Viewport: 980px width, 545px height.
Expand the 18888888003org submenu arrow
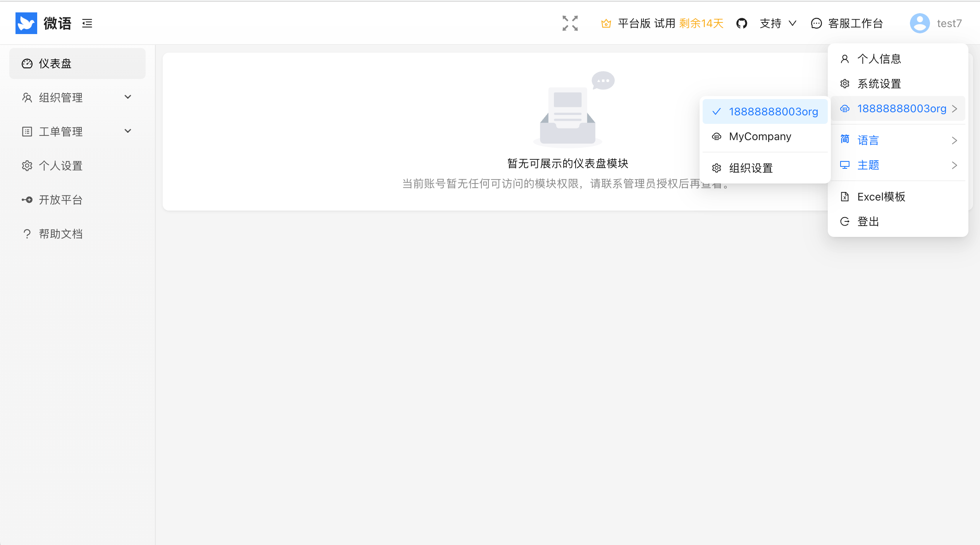[954, 109]
